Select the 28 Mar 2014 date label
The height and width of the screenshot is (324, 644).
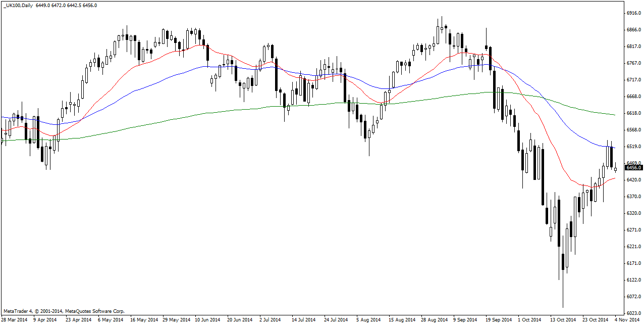[x=14, y=319]
